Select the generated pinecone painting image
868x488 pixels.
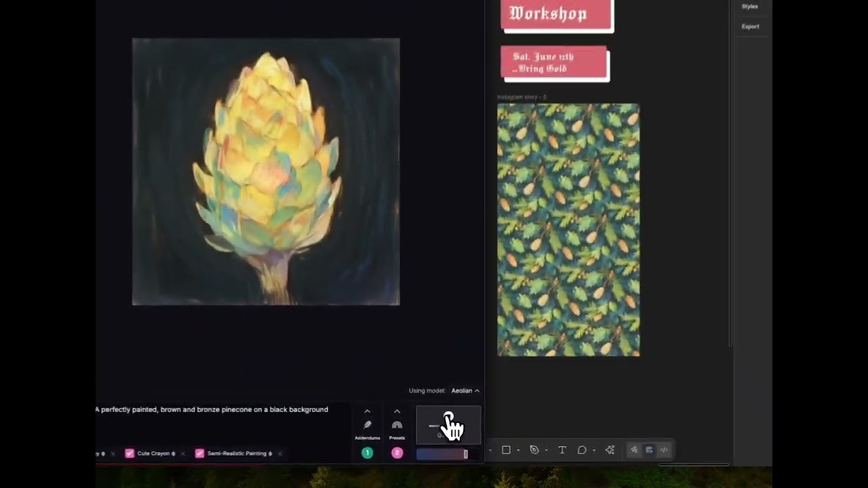click(266, 171)
